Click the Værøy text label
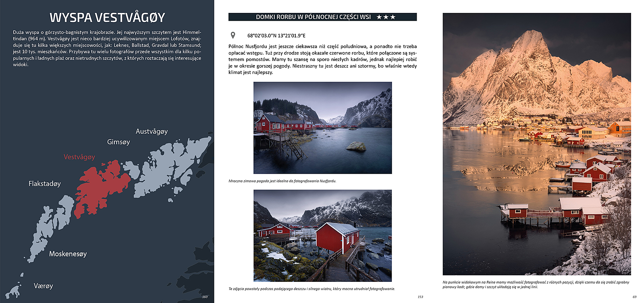This screenshot has height=303, width=644. (x=43, y=286)
